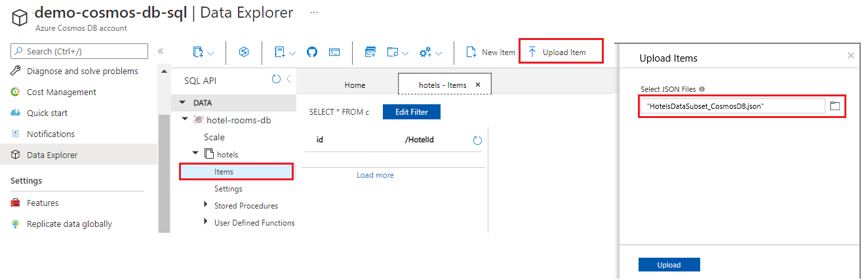The image size is (868, 280).
Task: Open the New Container dropdown arrow
Action: pos(210,53)
